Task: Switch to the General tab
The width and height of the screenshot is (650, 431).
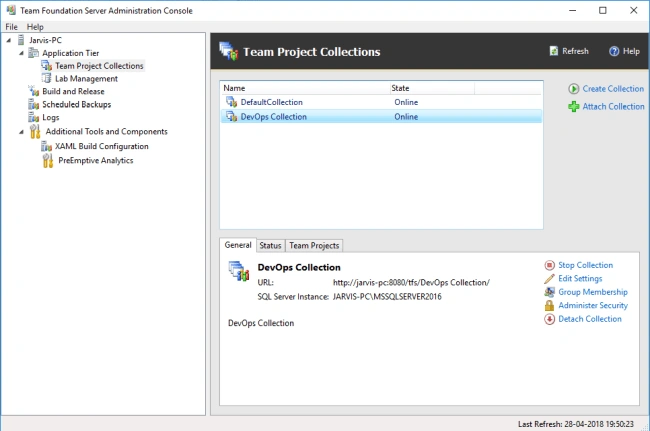Action: point(238,245)
